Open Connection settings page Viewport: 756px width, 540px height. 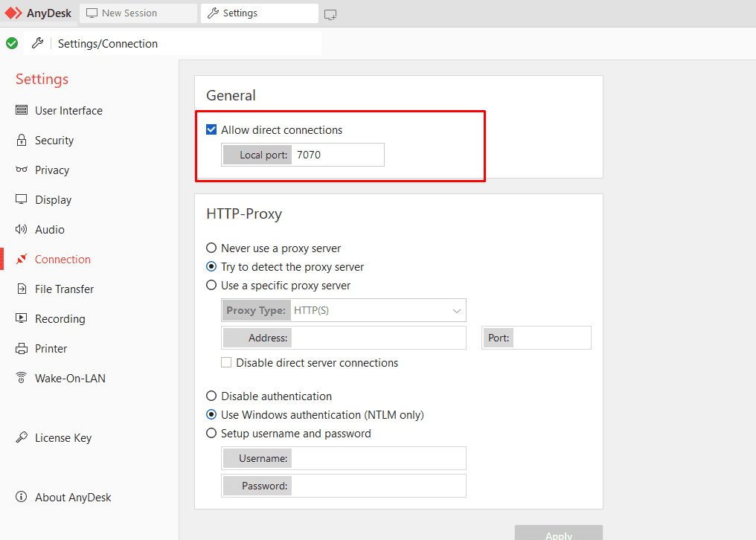(63, 260)
